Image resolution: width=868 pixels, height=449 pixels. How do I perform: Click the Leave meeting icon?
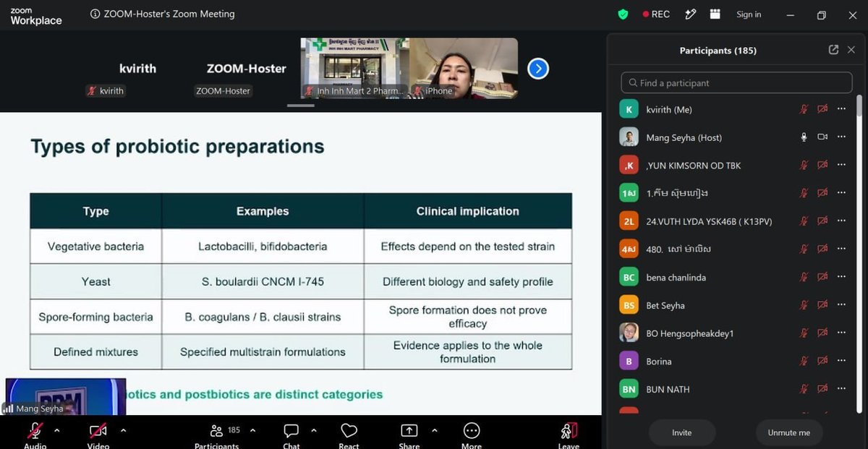point(569,432)
